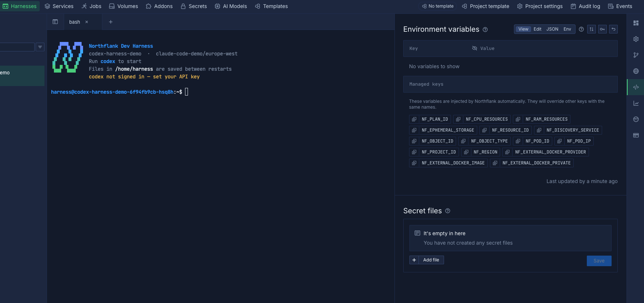Click help icon beside Secret files heading
The image size is (644, 303).
click(x=448, y=211)
